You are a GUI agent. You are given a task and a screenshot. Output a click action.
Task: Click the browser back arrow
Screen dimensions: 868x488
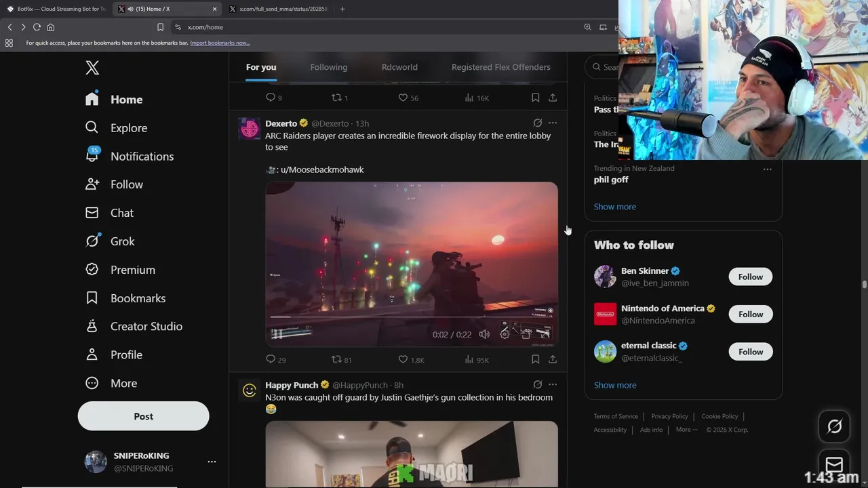coord(9,27)
